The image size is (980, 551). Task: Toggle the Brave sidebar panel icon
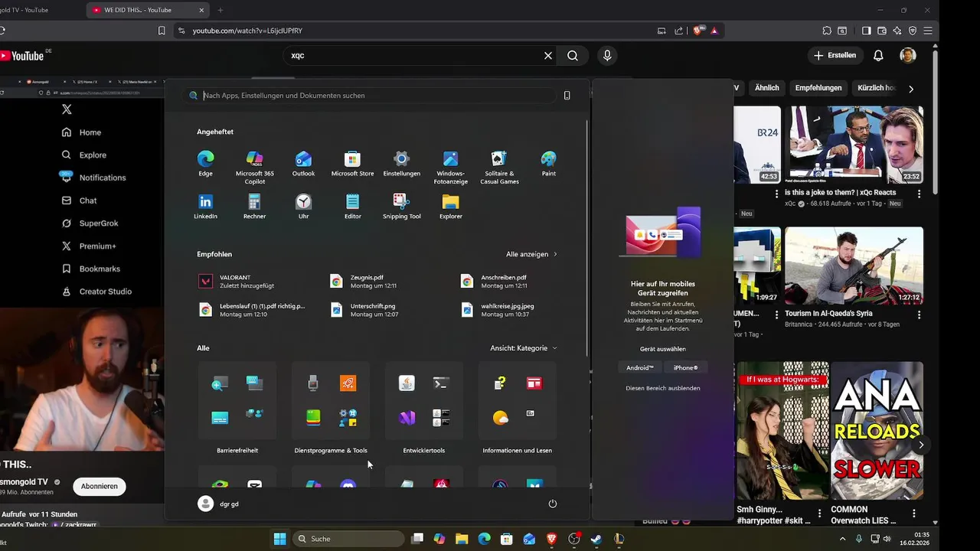(x=866, y=31)
